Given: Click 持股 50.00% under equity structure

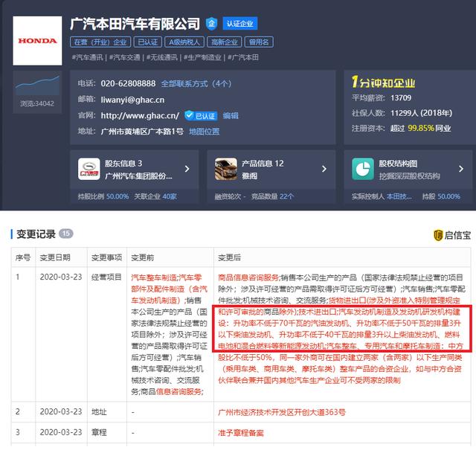Looking at the screenshot, I should [441, 196].
